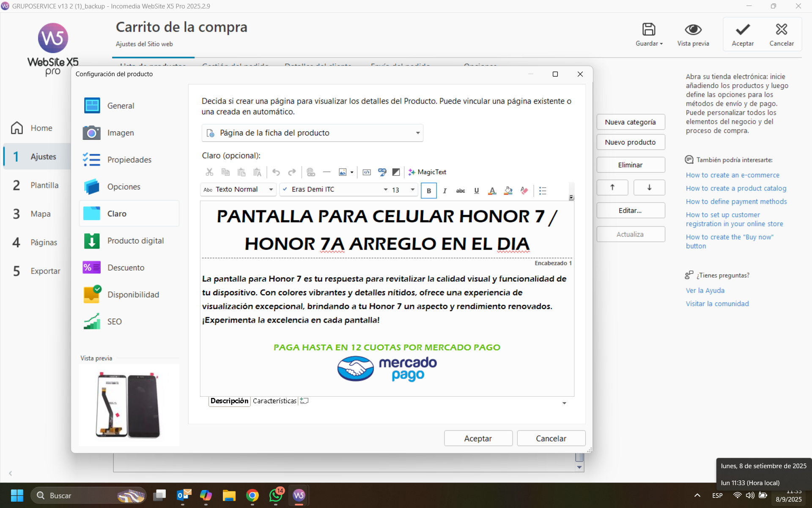Toggle bold formatting
Screen dimensions: 812x508
point(429,190)
